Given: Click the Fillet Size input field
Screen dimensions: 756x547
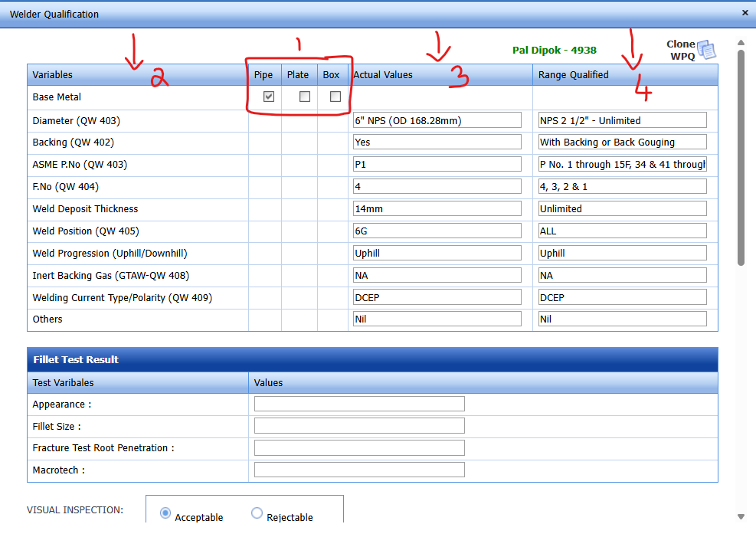Looking at the screenshot, I should pos(359,426).
